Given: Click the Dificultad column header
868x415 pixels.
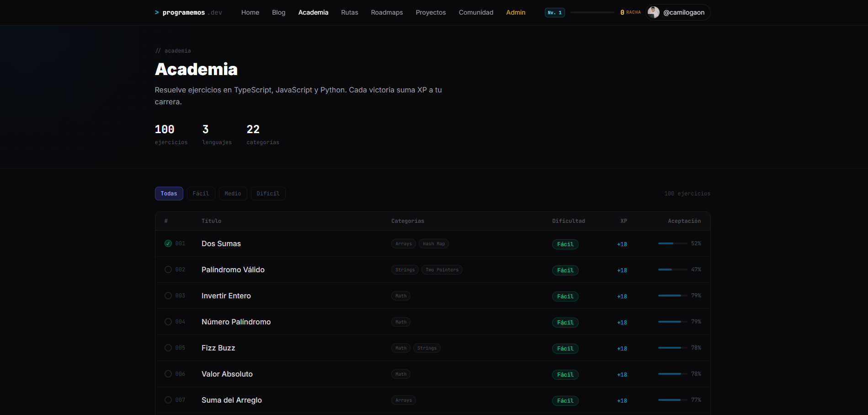Looking at the screenshot, I should [569, 221].
